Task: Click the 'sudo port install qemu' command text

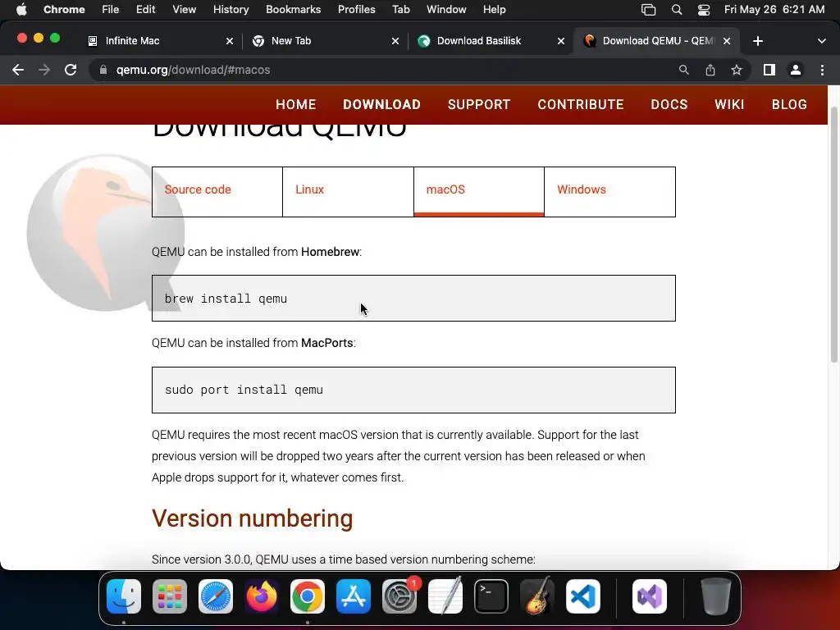Action: 244,390
